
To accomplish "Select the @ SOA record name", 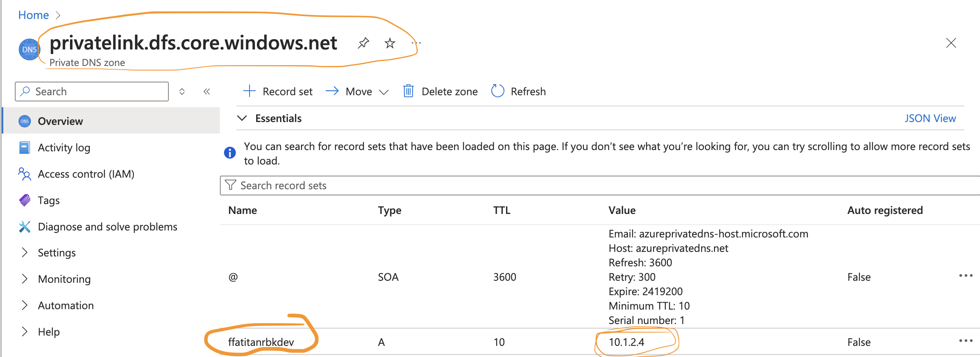I will pos(233,277).
